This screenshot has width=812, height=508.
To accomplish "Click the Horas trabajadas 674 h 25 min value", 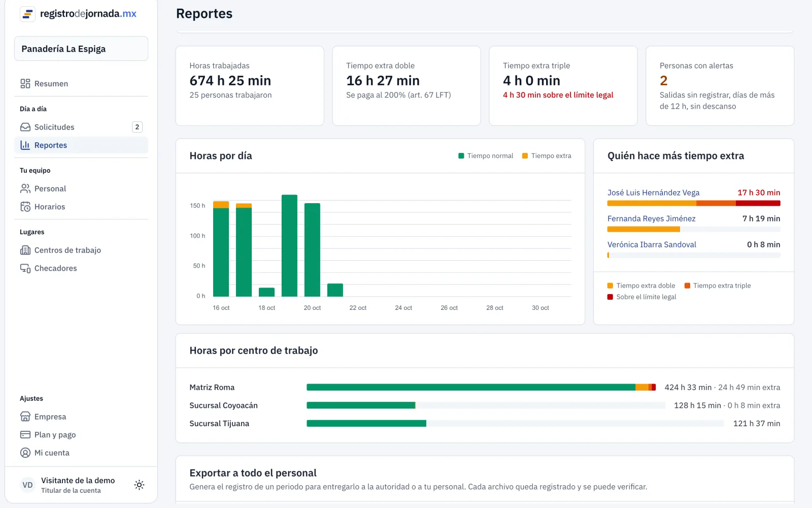I will point(230,81).
